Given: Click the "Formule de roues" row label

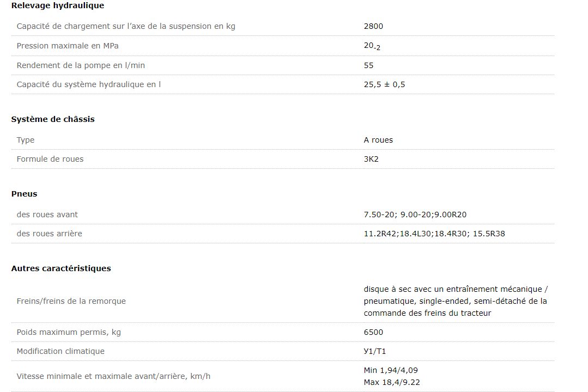Looking at the screenshot, I should (x=50, y=159).
